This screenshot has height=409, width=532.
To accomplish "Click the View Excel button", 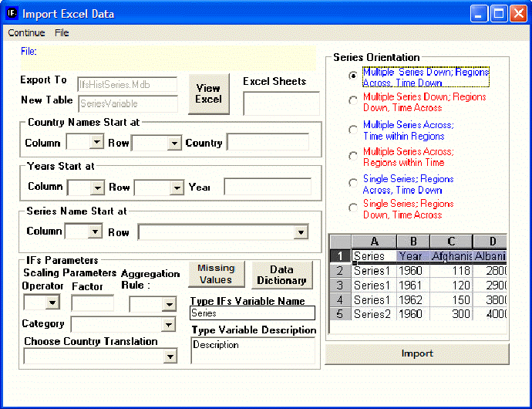I will (x=208, y=94).
